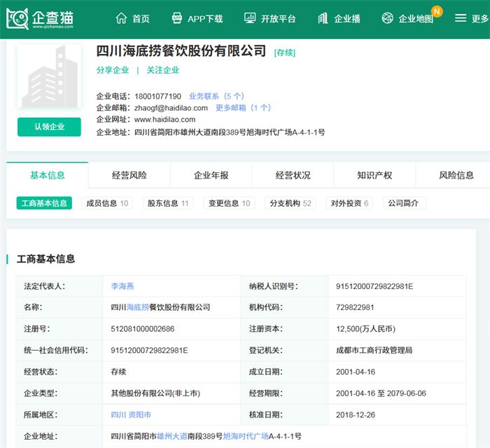Open 企业播 in the top navigation
The width and height of the screenshot is (490, 448).
click(347, 19)
